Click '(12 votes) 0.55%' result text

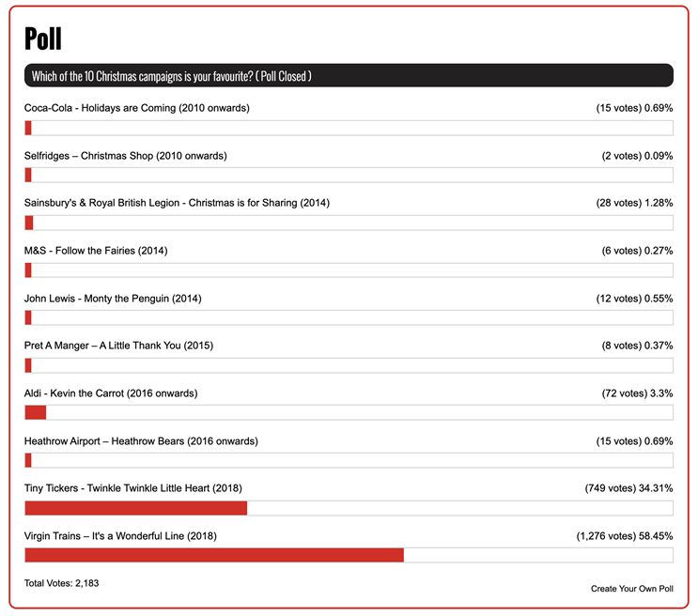pyautogui.click(x=634, y=299)
